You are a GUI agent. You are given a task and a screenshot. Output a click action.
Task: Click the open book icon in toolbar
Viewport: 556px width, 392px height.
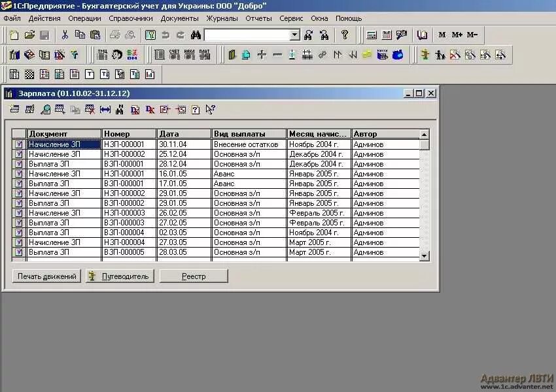422,35
